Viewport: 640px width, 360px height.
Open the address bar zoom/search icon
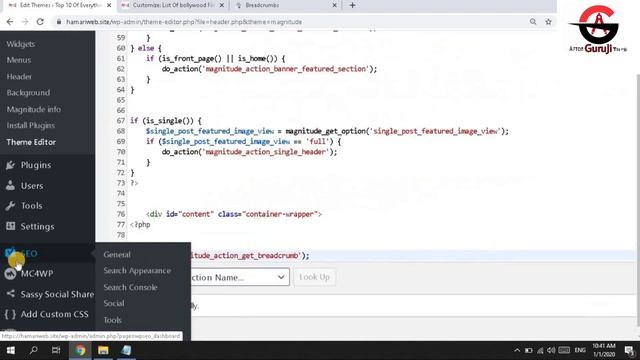(533, 22)
